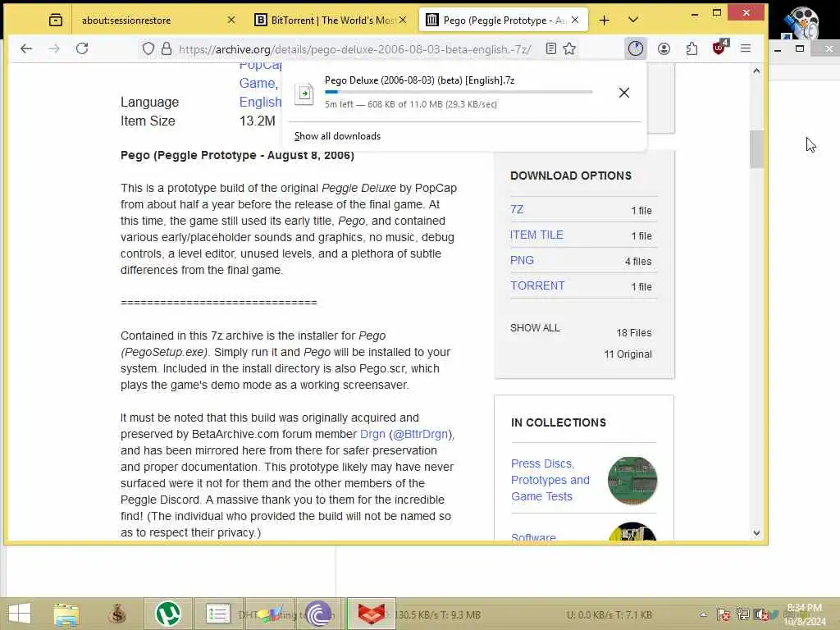
Task: Open the purple swirl BitTorrent taskbar icon
Action: pyautogui.click(x=319, y=614)
